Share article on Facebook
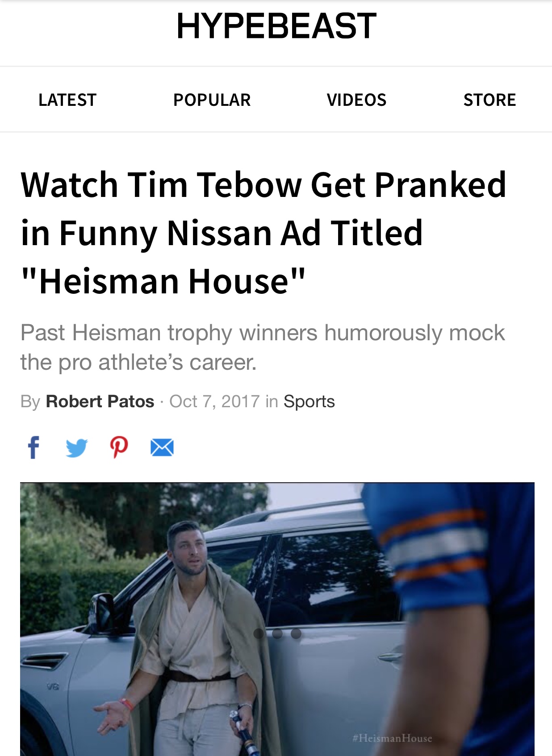 [33, 447]
